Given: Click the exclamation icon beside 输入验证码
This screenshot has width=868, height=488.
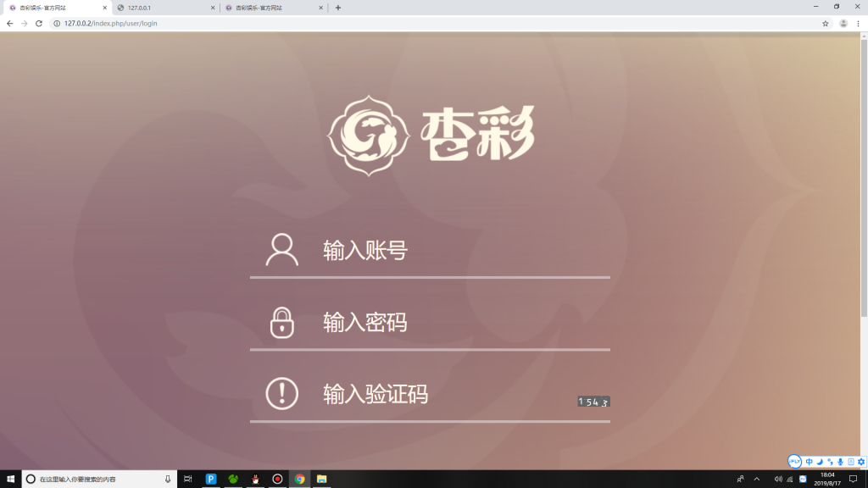Looking at the screenshot, I should point(281,392).
